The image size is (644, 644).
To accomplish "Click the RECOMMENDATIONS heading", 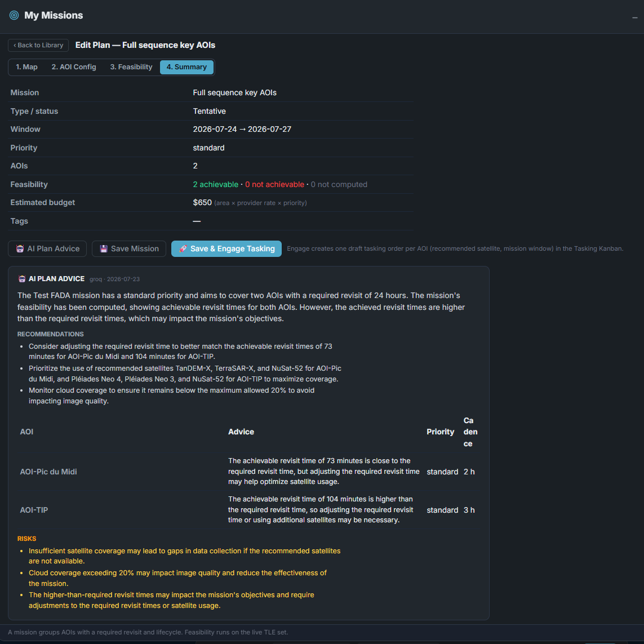I will 51,334.
